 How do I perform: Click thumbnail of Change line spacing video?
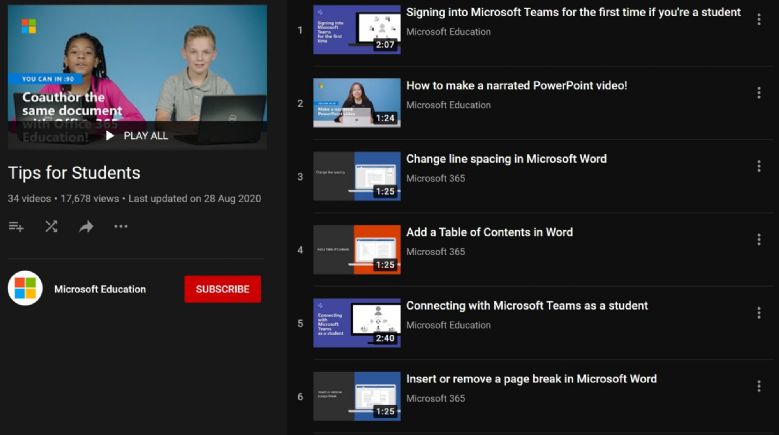pos(357,176)
